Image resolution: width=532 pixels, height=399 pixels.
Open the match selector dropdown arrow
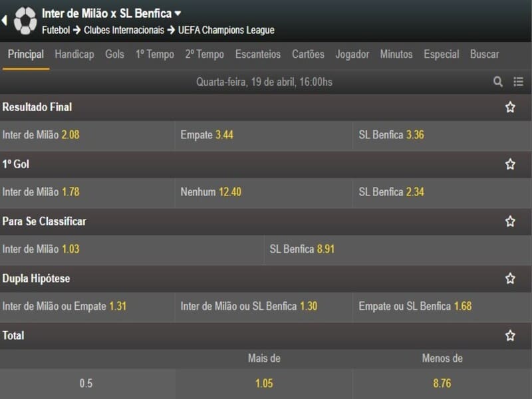point(178,13)
